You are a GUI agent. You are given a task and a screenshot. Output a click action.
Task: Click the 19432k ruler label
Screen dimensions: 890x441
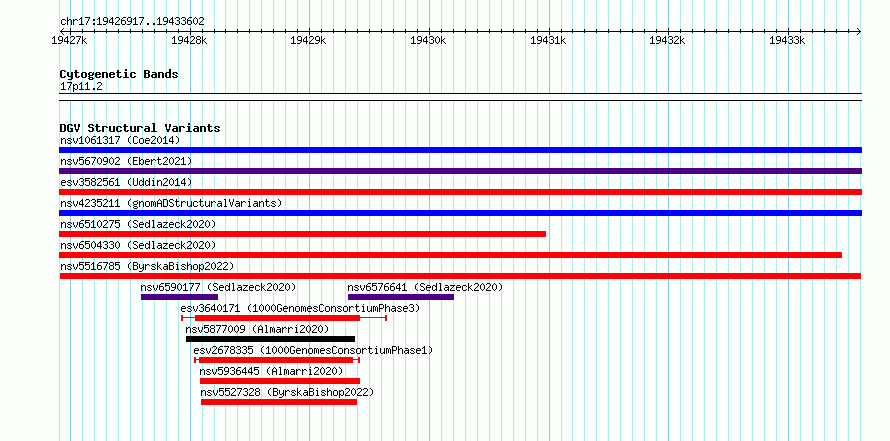668,40
